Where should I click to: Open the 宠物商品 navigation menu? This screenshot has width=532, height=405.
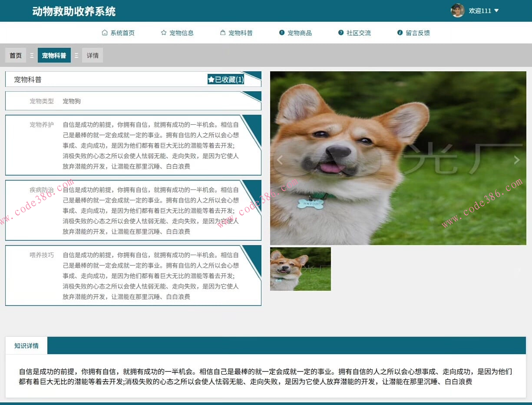[x=299, y=33]
